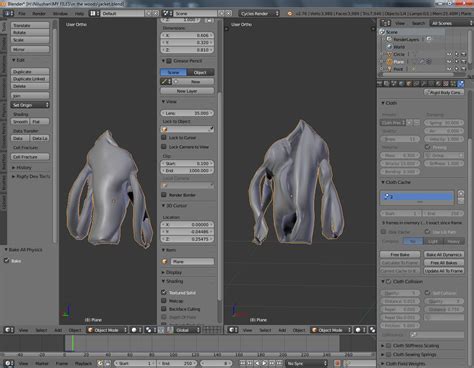Toggle visibility eye for Circle object
Image resolution: width=474 pixels, height=368 pixels.
[x=449, y=54]
